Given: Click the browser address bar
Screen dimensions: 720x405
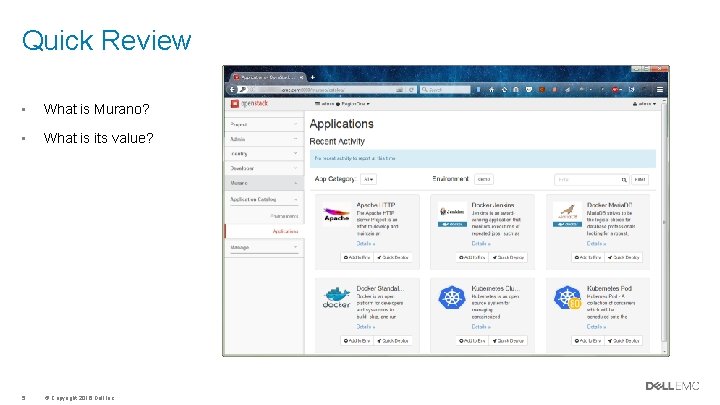Looking at the screenshot, I should [321, 90].
